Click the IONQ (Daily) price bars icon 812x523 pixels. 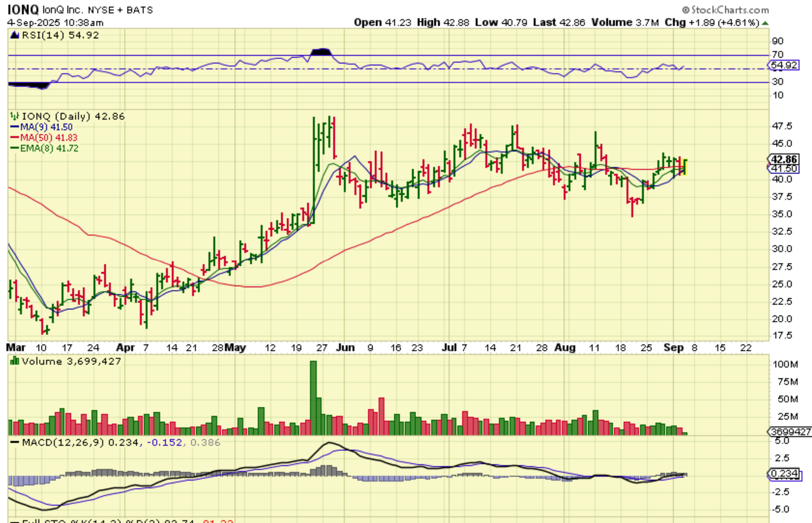(14, 116)
